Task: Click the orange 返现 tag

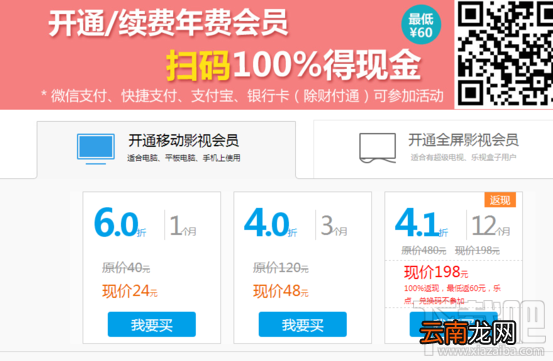Action: point(500,200)
